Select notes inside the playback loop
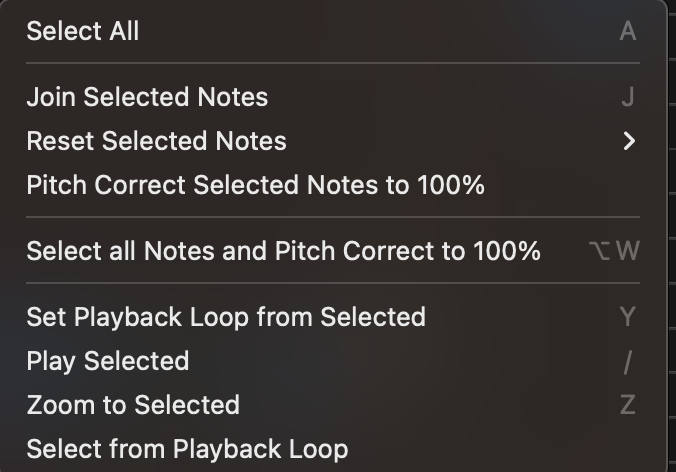 click(x=187, y=449)
